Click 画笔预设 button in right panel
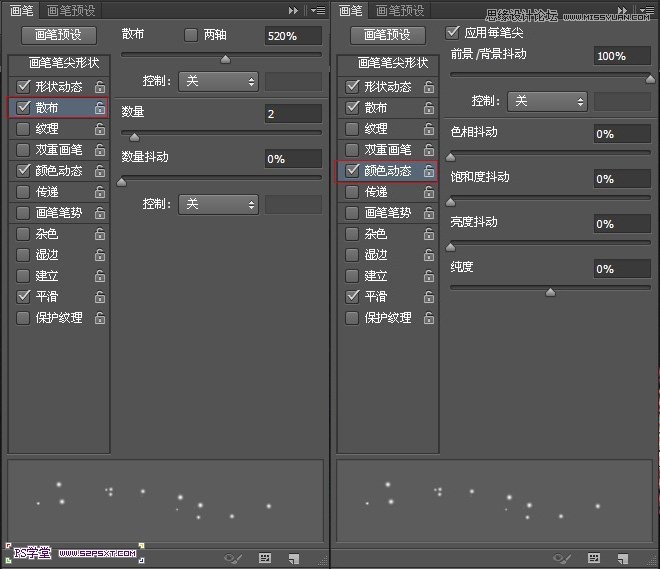This screenshot has width=660, height=569. tap(388, 35)
